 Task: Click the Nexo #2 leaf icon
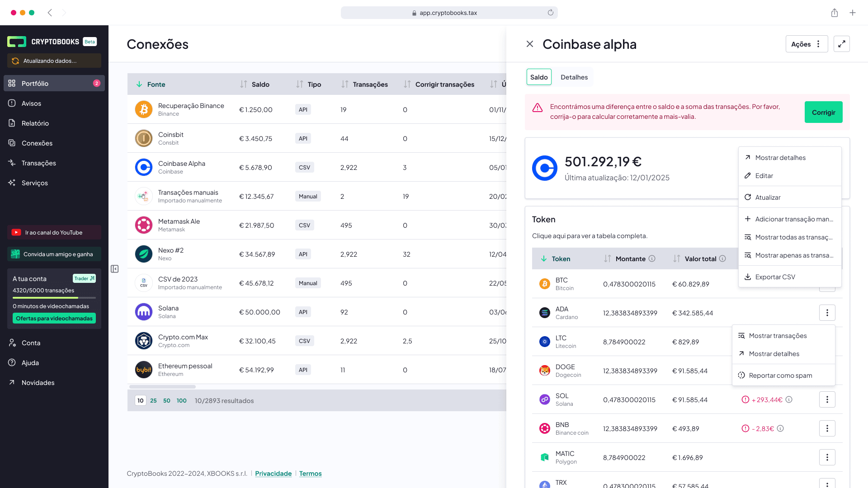(x=144, y=254)
